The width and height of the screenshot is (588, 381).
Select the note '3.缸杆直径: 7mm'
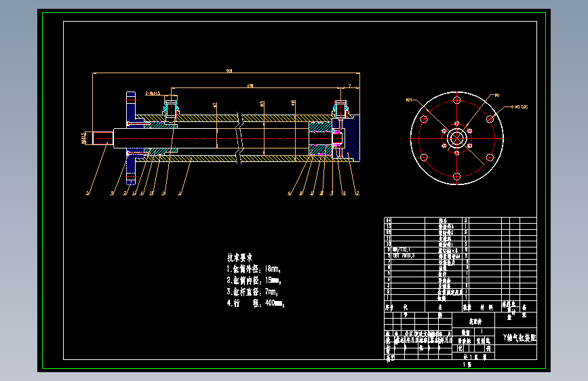(x=252, y=292)
